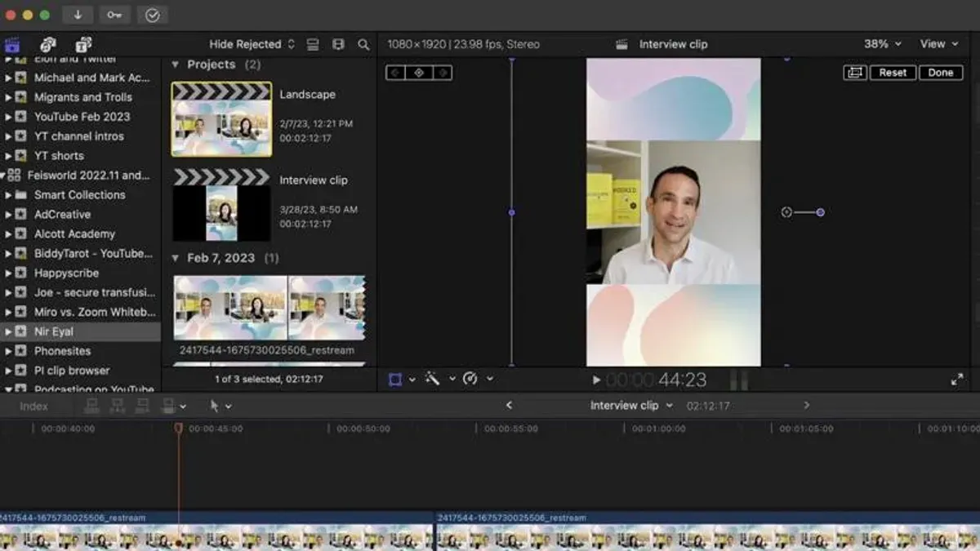
Task: Select Michael and Mark Ac... event
Action: [x=91, y=78]
